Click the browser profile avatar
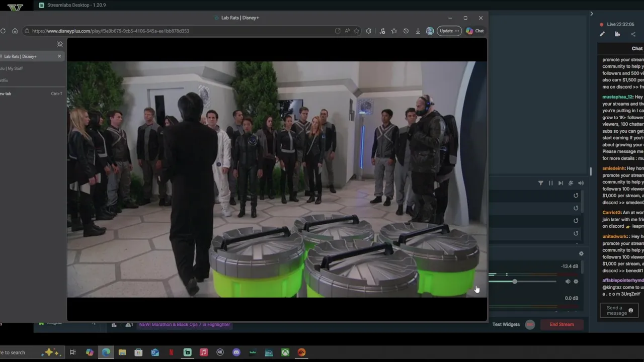This screenshot has height=362, width=644. [430, 31]
